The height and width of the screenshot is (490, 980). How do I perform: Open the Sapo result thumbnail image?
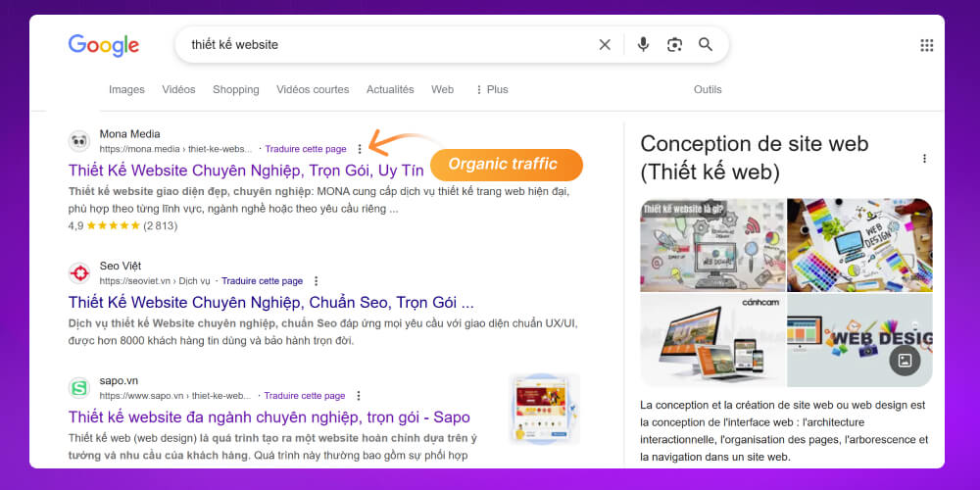click(x=544, y=409)
